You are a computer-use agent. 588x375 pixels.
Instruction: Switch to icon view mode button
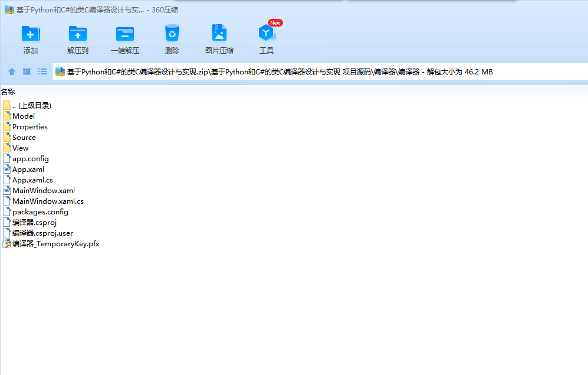click(27, 71)
